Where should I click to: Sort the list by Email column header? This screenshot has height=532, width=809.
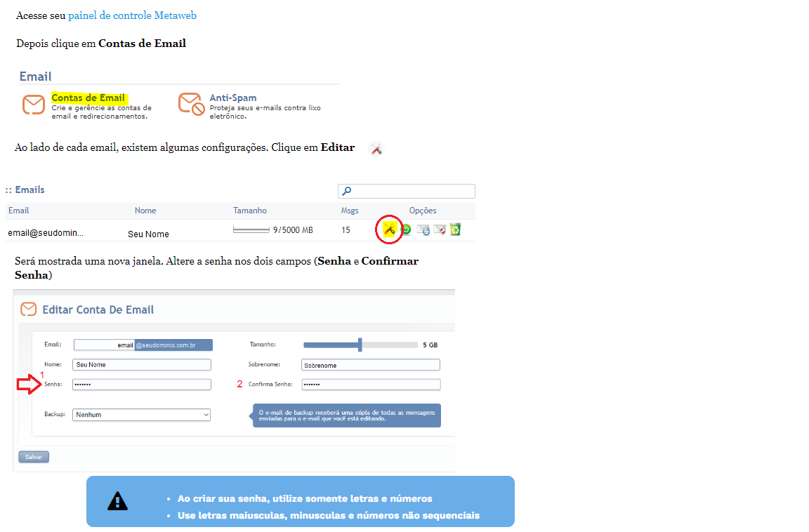point(18,211)
